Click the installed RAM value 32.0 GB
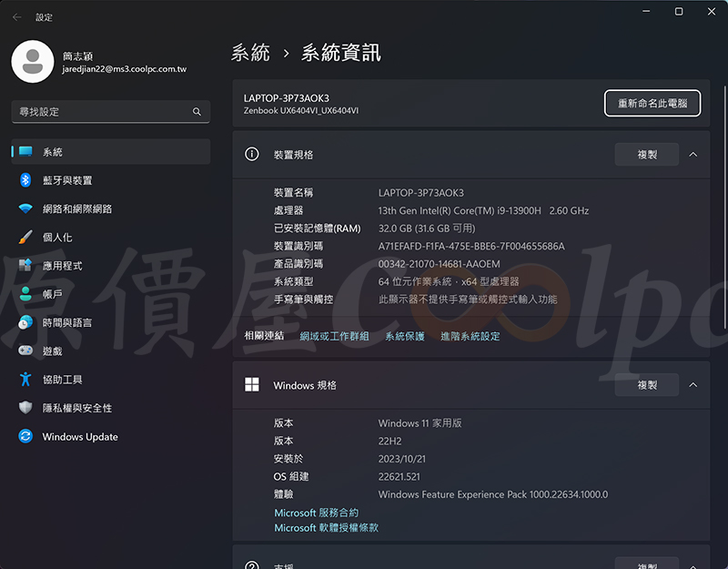 coord(427,229)
